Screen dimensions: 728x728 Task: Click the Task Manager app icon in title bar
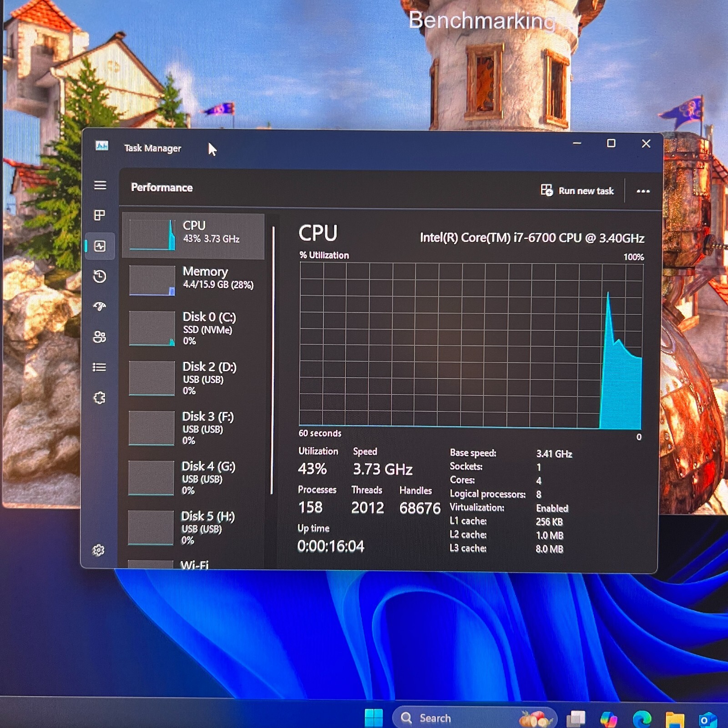pyautogui.click(x=102, y=146)
